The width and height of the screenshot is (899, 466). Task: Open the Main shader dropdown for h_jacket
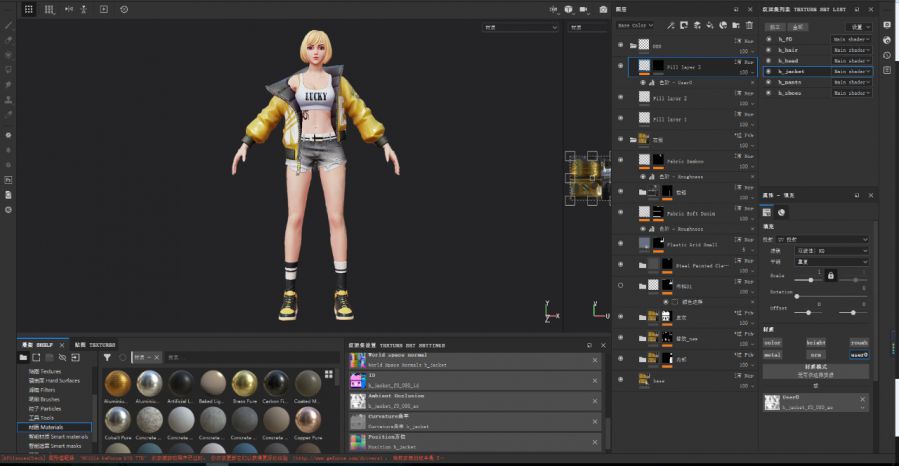point(852,72)
